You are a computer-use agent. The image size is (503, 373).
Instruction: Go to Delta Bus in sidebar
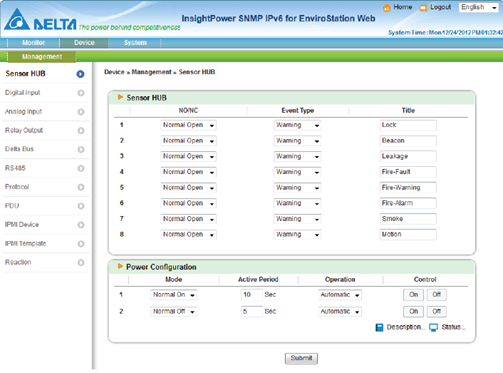(x=19, y=149)
